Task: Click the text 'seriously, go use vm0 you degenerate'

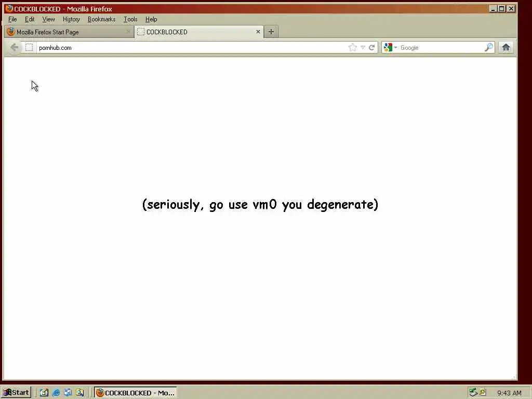Action: point(260,205)
